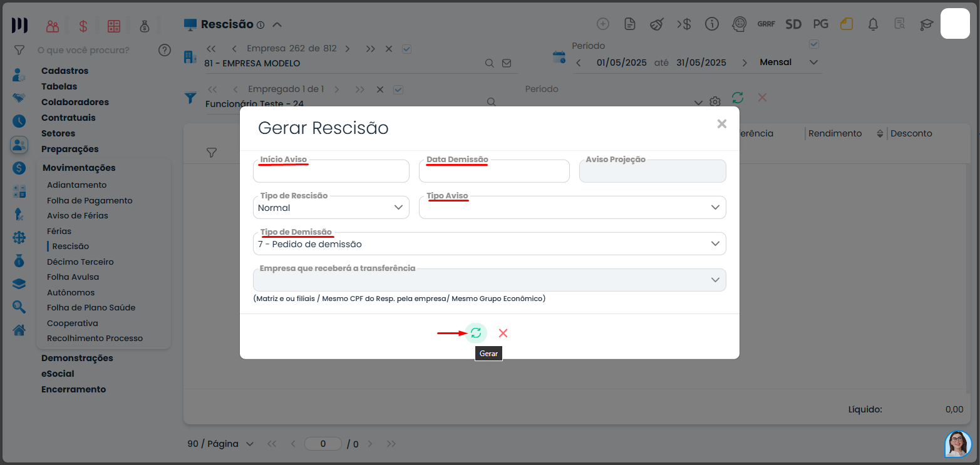980x465 pixels.
Task: Expand the Tipo de Demissão dropdown
Action: click(488, 244)
